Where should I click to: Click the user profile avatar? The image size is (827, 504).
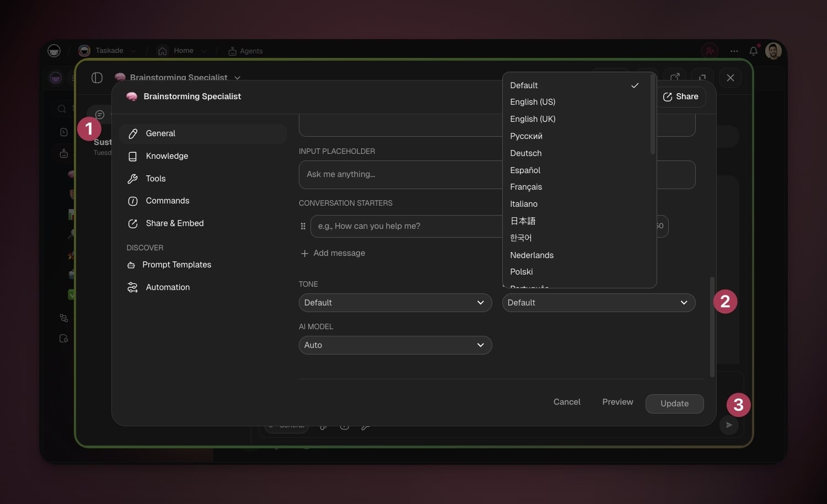(x=773, y=51)
